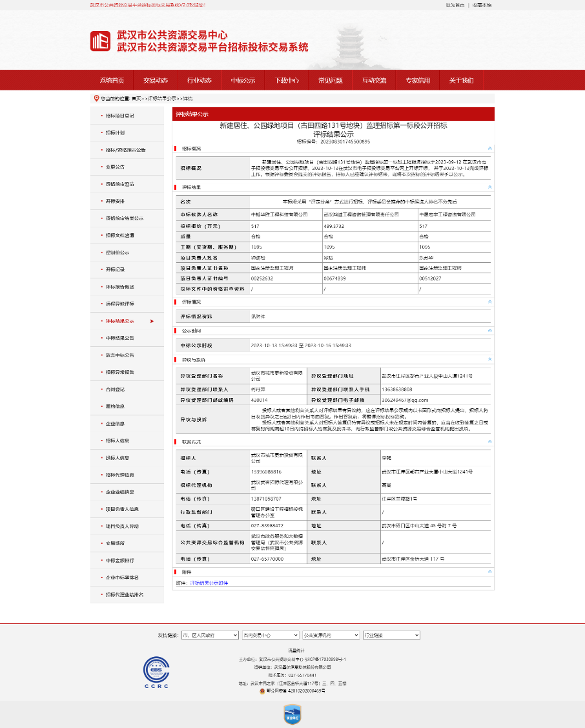Click the blue shield badge at page bottom

(292, 713)
